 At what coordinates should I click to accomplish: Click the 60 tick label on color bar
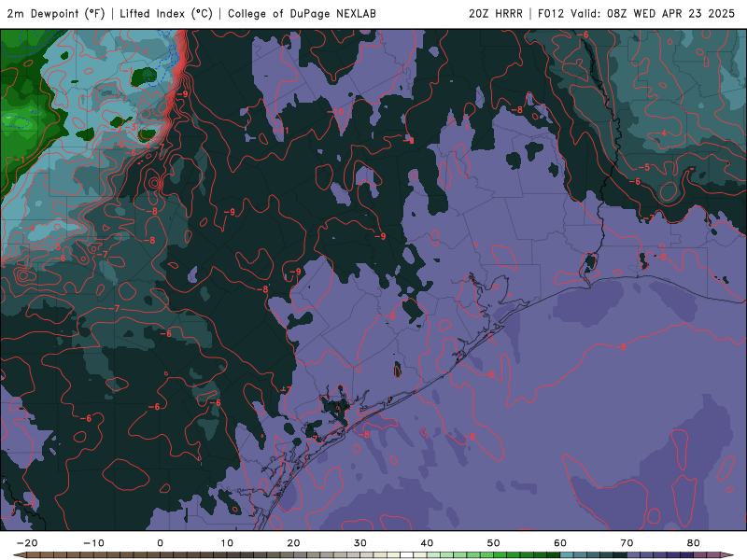point(560,543)
